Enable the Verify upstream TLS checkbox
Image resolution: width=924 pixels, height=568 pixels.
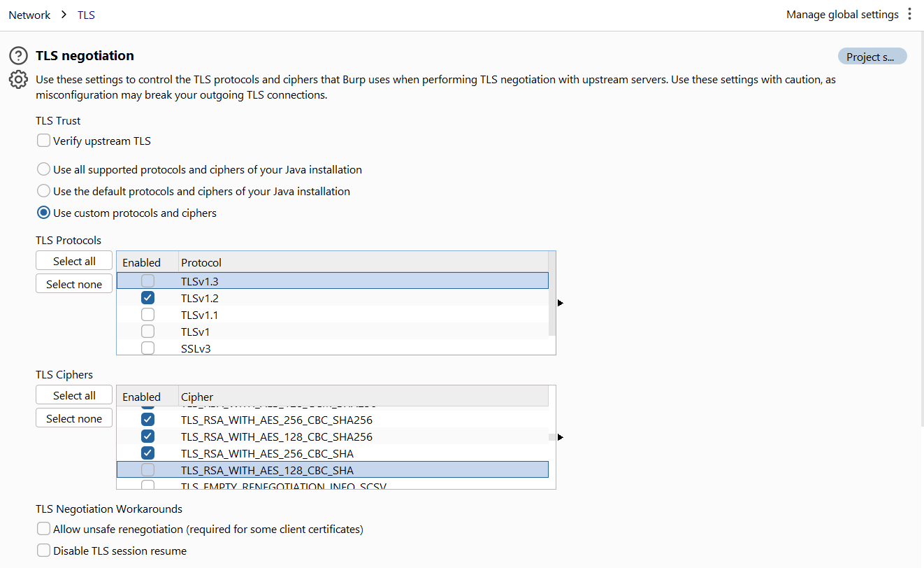(44, 141)
